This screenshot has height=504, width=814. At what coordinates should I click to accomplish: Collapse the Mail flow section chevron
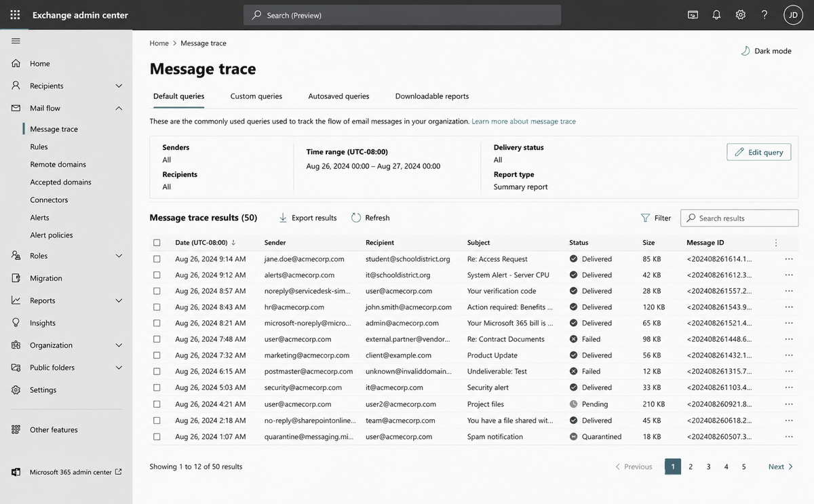(x=119, y=108)
